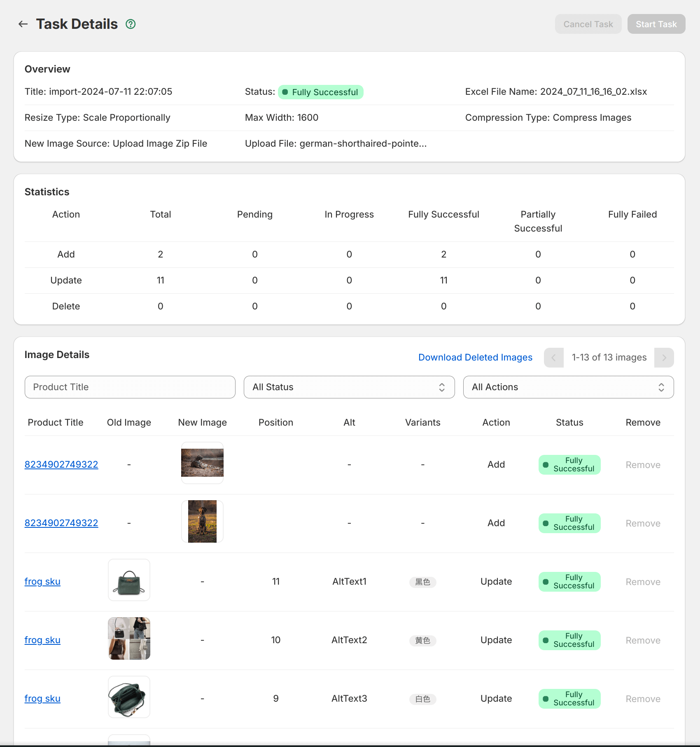The width and height of the screenshot is (700, 747).
Task: View old image collage with AltText2
Action: [129, 639]
